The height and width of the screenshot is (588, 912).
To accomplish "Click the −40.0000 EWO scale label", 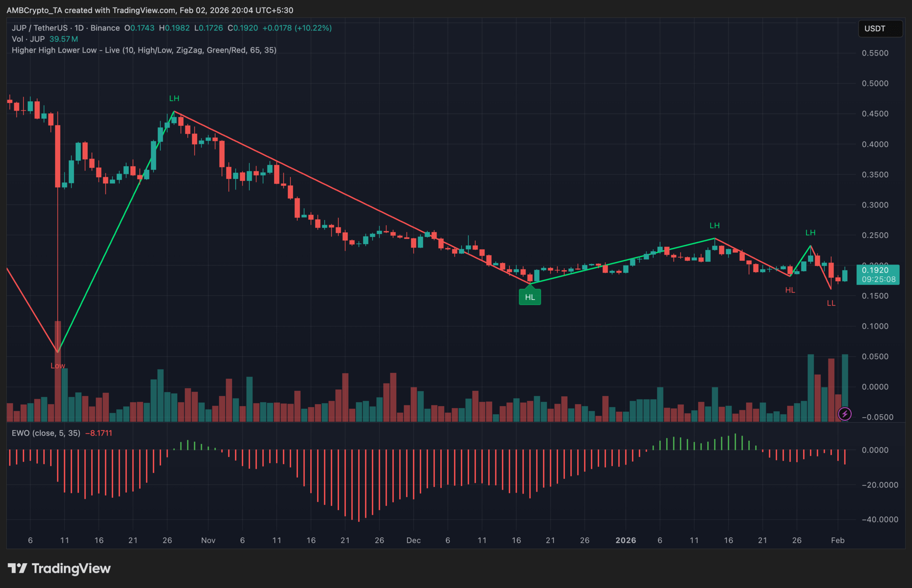I will [880, 520].
